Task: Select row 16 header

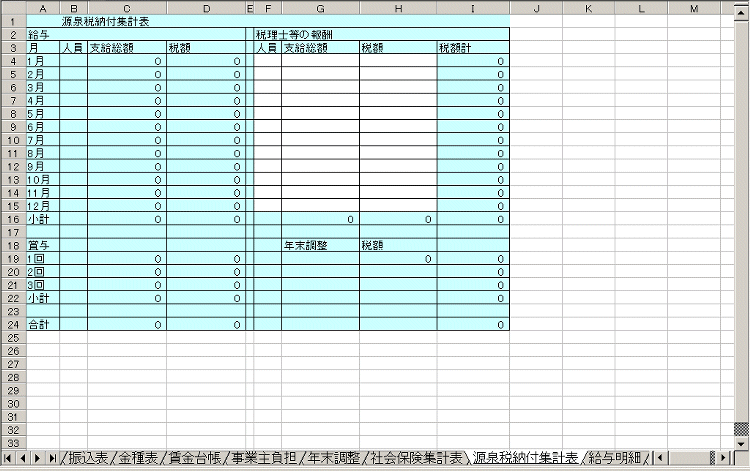Action: tap(12, 218)
